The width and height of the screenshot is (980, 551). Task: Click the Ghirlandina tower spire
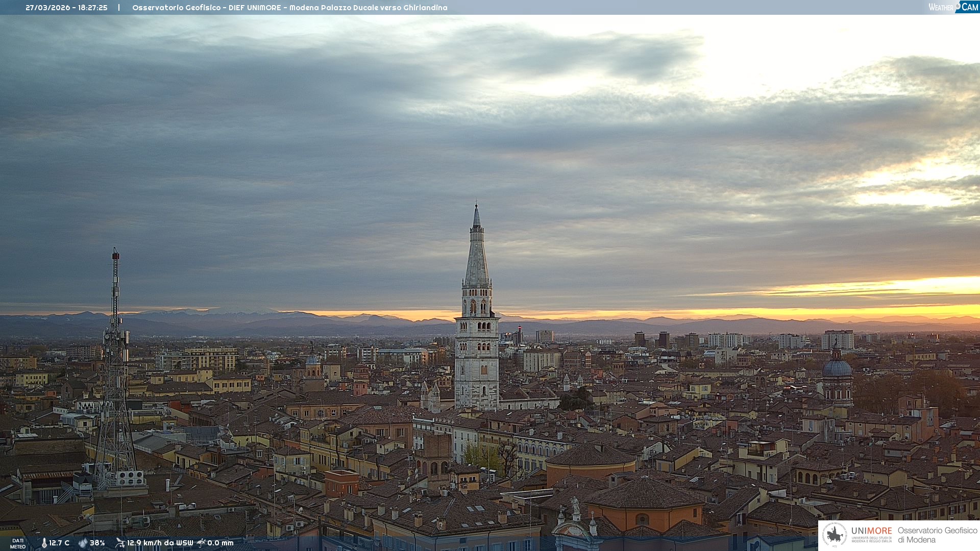pos(477,250)
